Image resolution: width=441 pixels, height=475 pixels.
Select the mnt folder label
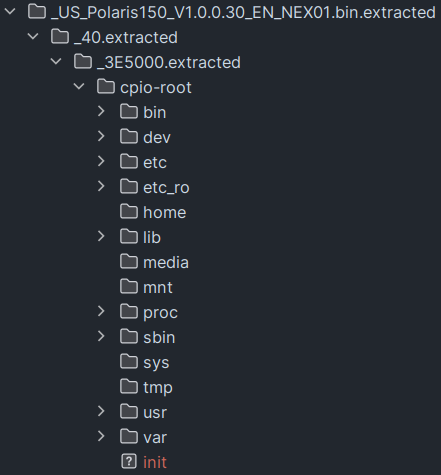[x=158, y=287]
